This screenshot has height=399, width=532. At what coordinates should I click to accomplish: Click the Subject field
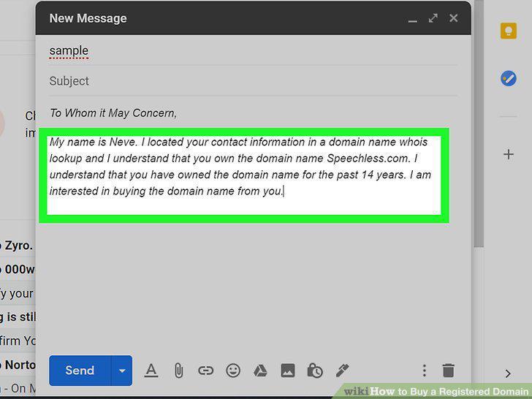coord(253,81)
